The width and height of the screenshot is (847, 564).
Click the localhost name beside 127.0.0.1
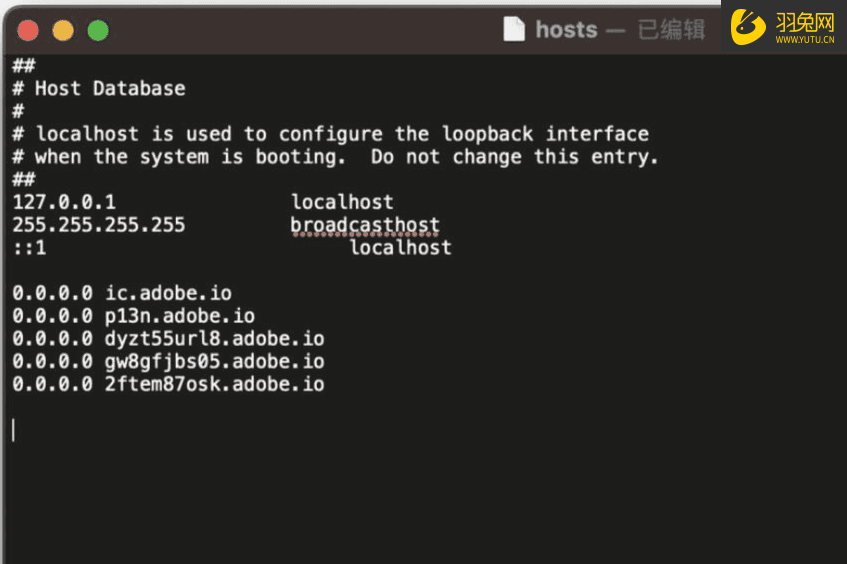[342, 202]
